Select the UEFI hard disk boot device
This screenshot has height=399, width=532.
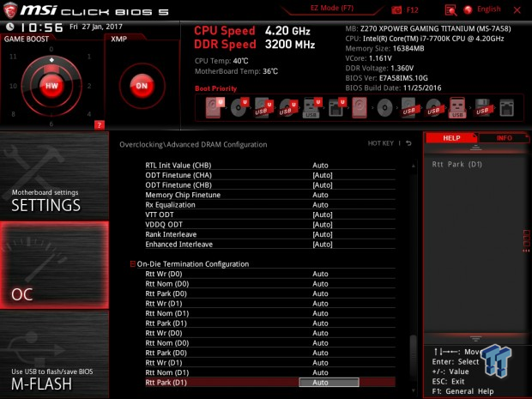point(215,107)
